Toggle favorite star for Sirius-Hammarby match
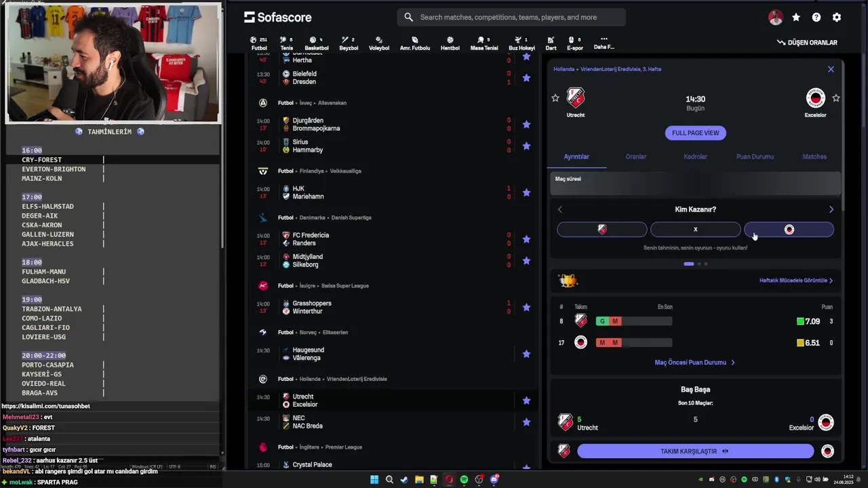868x488 pixels. tap(526, 146)
